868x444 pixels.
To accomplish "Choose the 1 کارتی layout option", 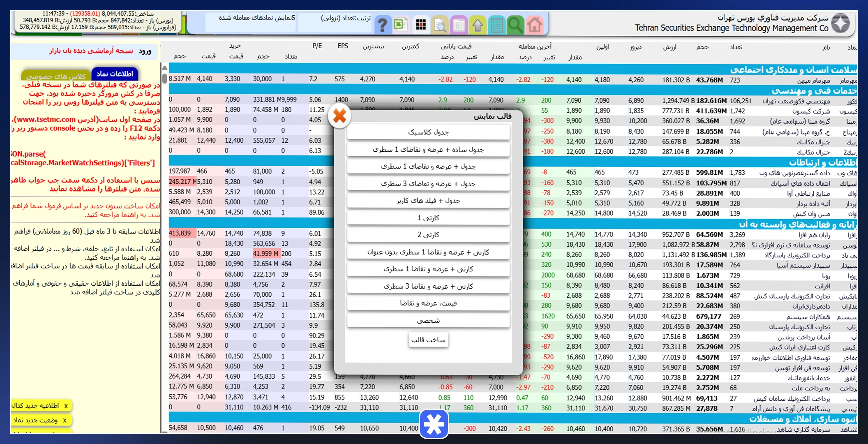I will click(x=428, y=217).
